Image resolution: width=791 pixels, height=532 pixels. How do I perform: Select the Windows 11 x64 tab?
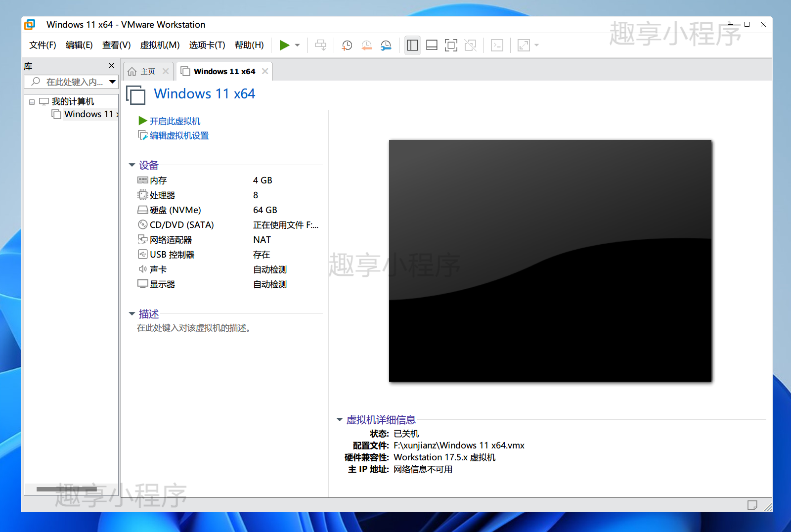point(224,72)
